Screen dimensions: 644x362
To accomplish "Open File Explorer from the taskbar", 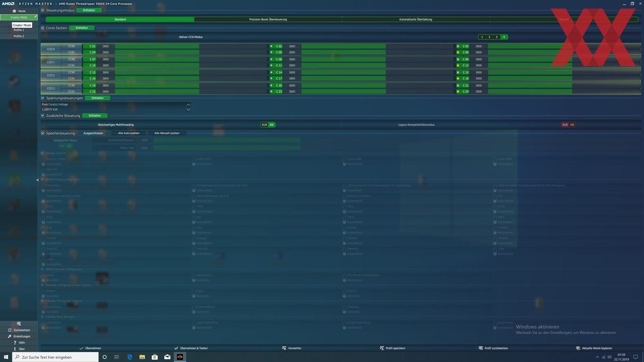I will 142,357.
